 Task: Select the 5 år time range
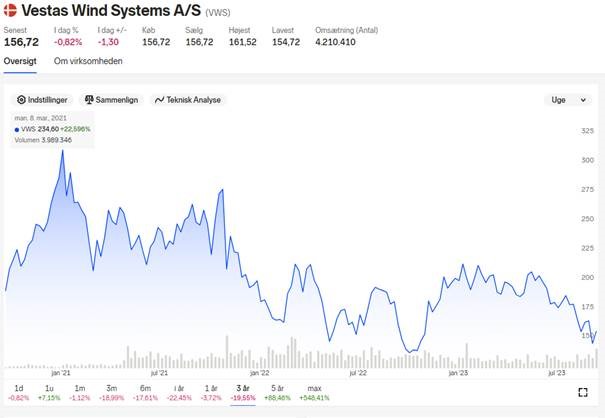(277, 393)
